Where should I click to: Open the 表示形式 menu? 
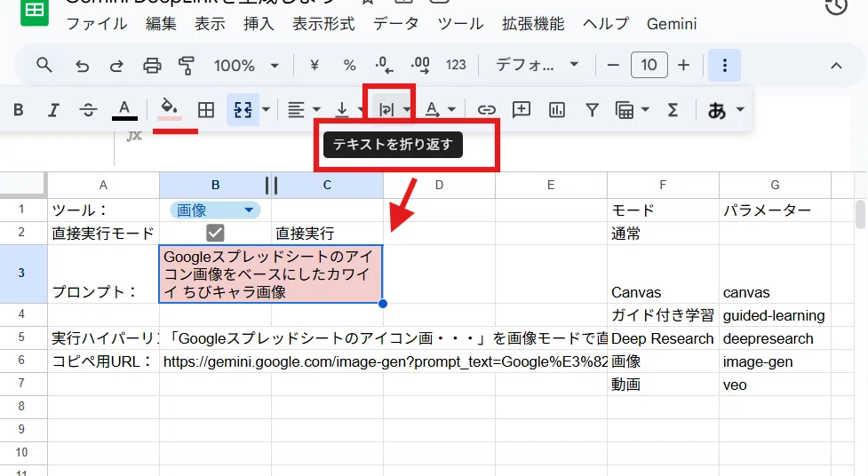point(323,24)
